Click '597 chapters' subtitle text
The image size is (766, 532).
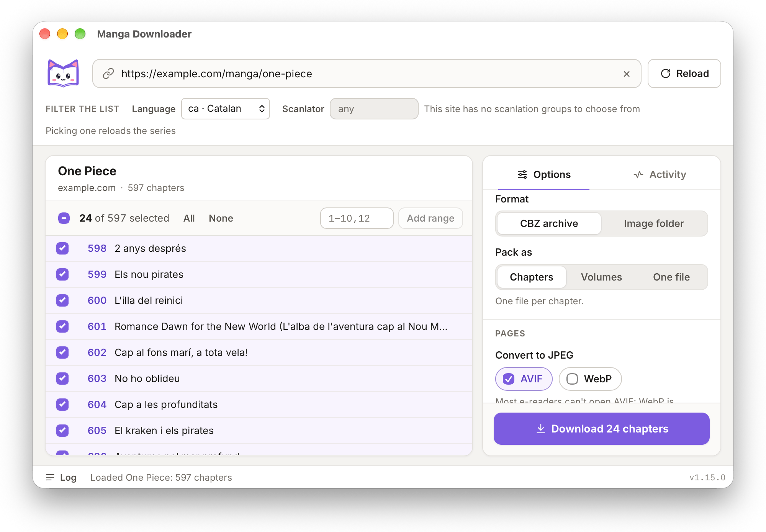coord(156,188)
